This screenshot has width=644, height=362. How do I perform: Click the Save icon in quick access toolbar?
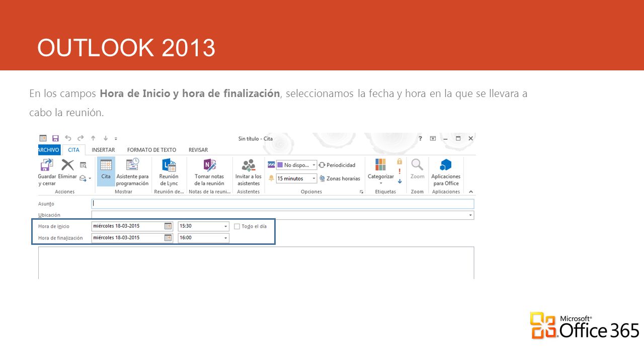pyautogui.click(x=55, y=138)
